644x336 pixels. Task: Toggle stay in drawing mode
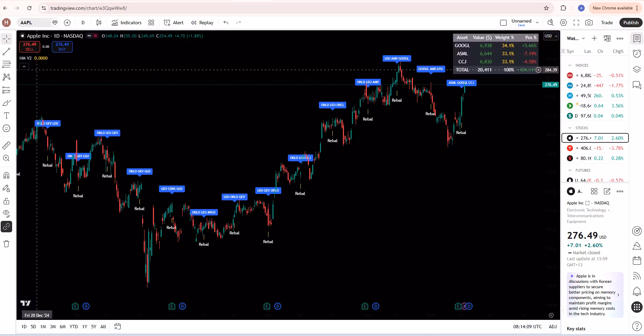coord(6,188)
